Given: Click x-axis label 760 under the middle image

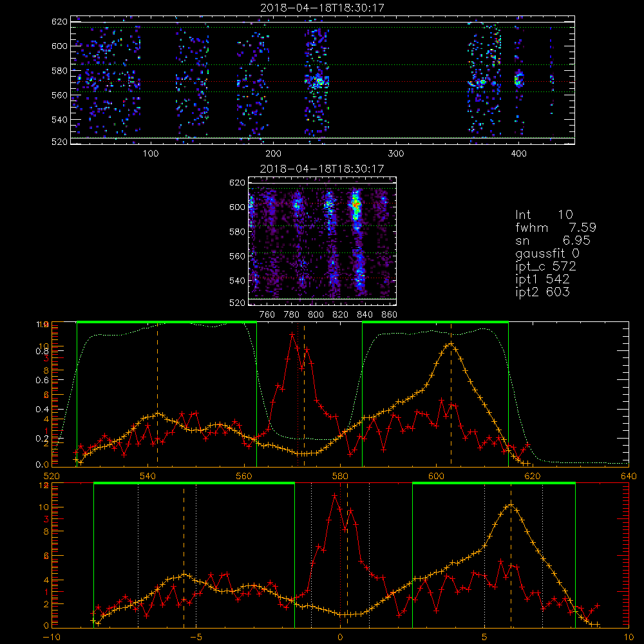Looking at the screenshot, I should point(267,315).
